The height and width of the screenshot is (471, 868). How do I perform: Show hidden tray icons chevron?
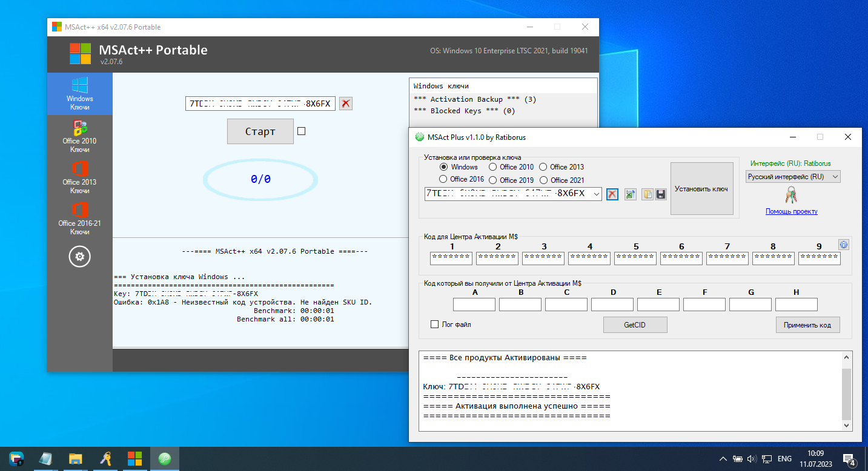click(x=723, y=459)
